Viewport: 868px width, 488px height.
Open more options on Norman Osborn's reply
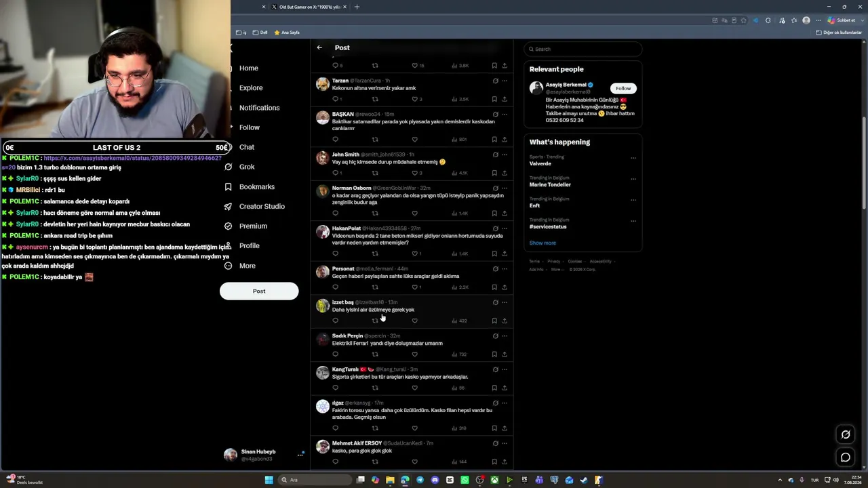click(x=505, y=188)
